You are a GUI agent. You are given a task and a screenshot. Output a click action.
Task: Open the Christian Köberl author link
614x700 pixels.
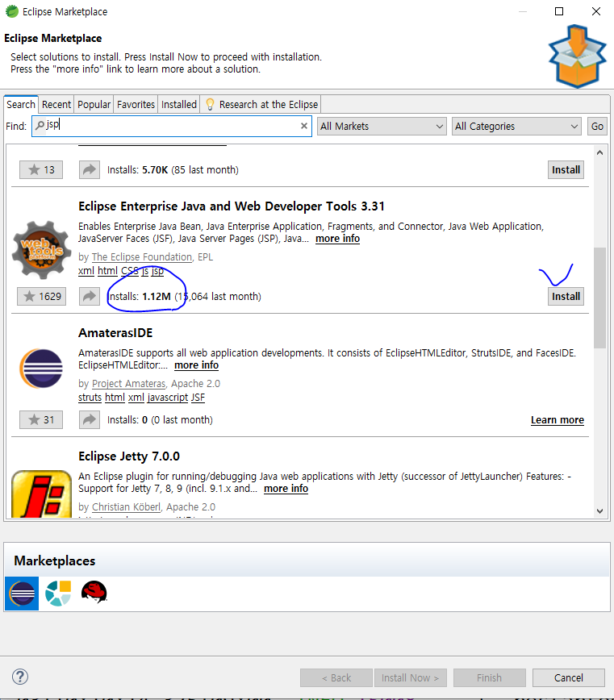click(x=126, y=507)
